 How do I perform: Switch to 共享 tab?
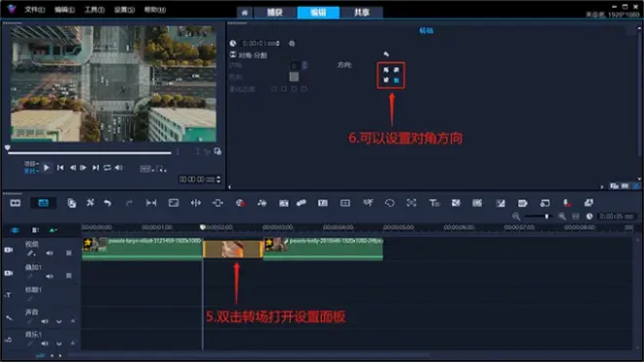(x=361, y=13)
